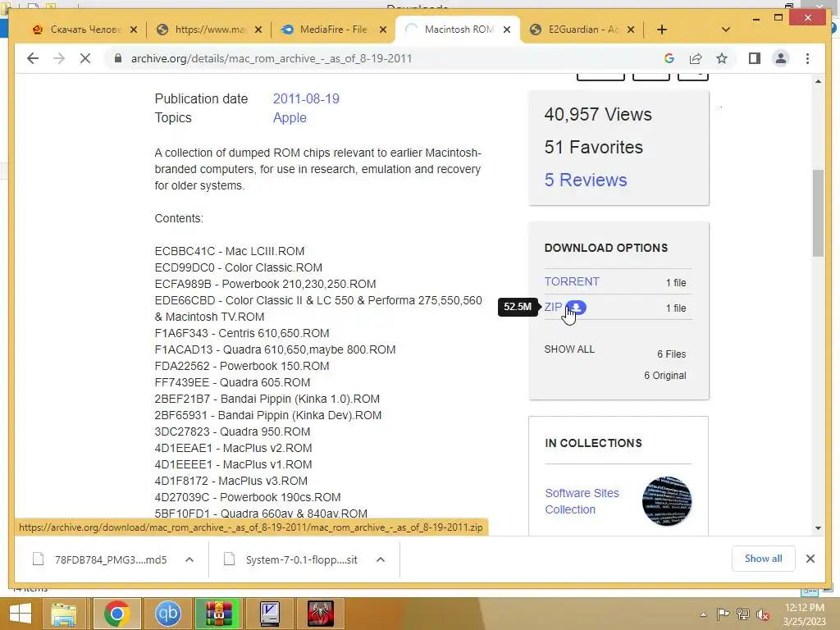Close the https://www.ma tab
The height and width of the screenshot is (630, 840).
pyautogui.click(x=258, y=30)
